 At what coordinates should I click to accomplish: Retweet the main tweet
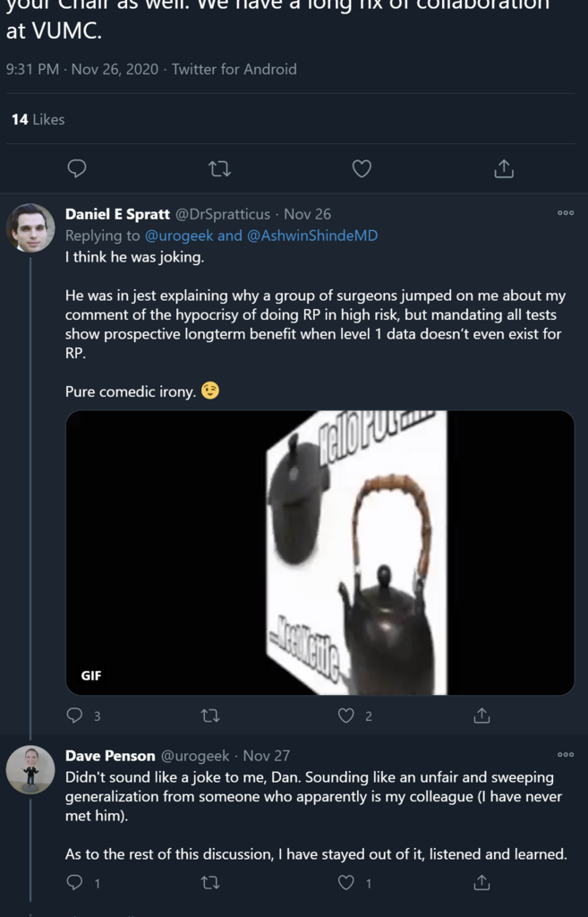coord(218,168)
